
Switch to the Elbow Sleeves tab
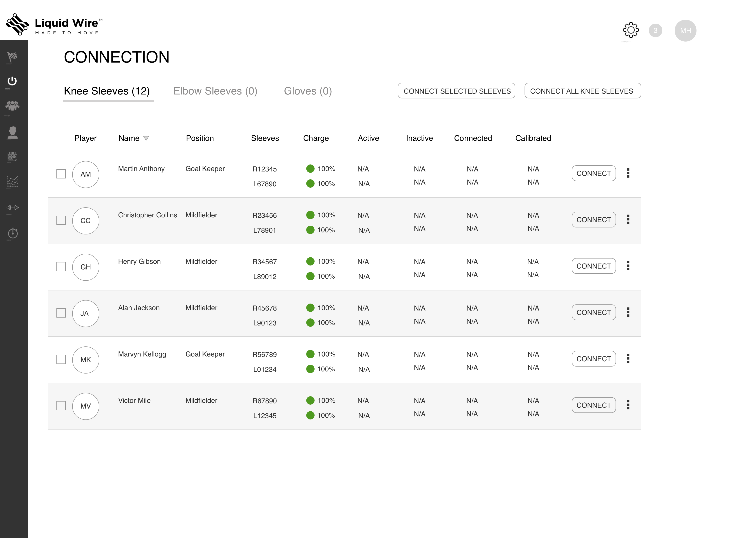[215, 91]
